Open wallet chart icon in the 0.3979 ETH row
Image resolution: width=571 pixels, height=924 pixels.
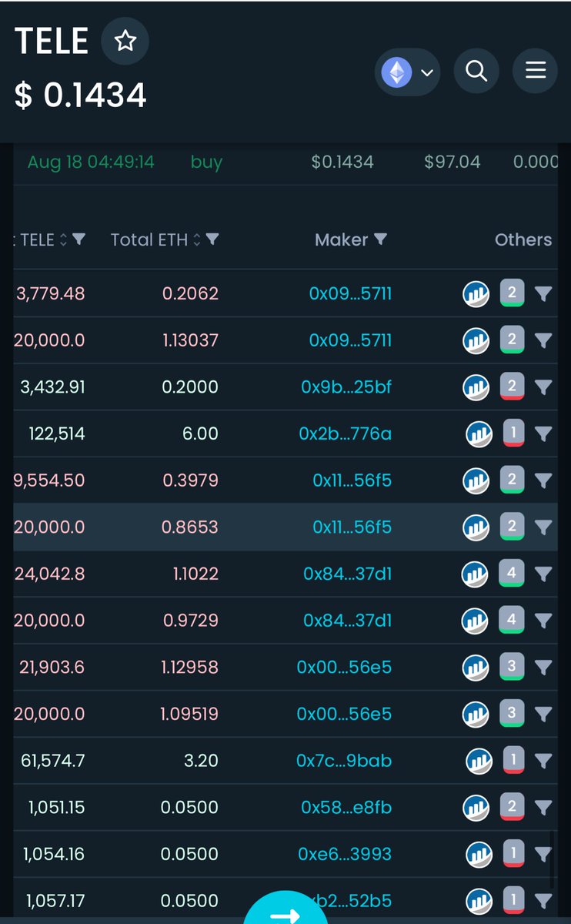click(476, 480)
